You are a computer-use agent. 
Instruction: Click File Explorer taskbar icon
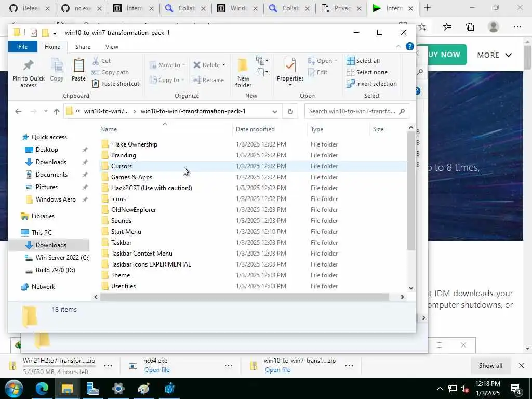click(x=67, y=389)
